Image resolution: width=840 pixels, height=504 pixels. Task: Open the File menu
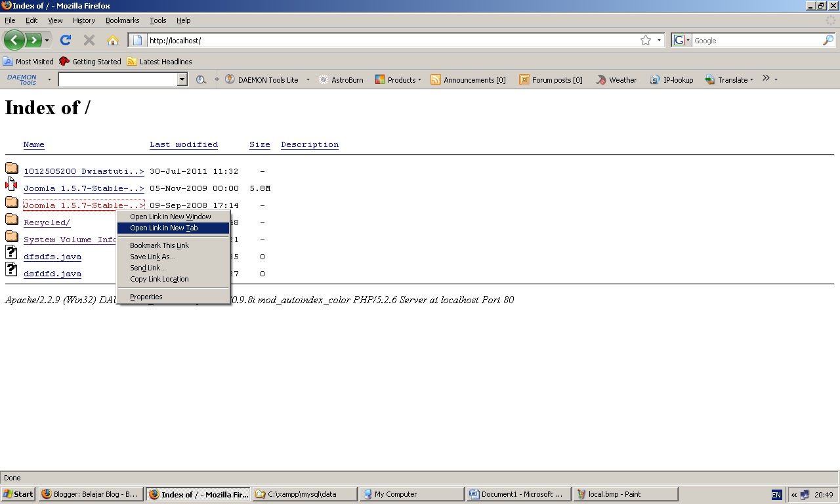[x=10, y=20]
